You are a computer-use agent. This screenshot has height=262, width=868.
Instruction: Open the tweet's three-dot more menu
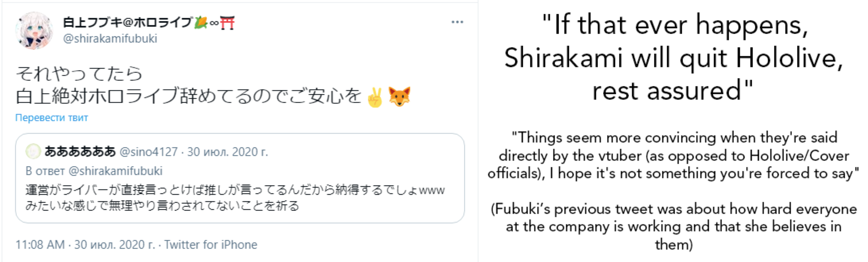point(457,22)
